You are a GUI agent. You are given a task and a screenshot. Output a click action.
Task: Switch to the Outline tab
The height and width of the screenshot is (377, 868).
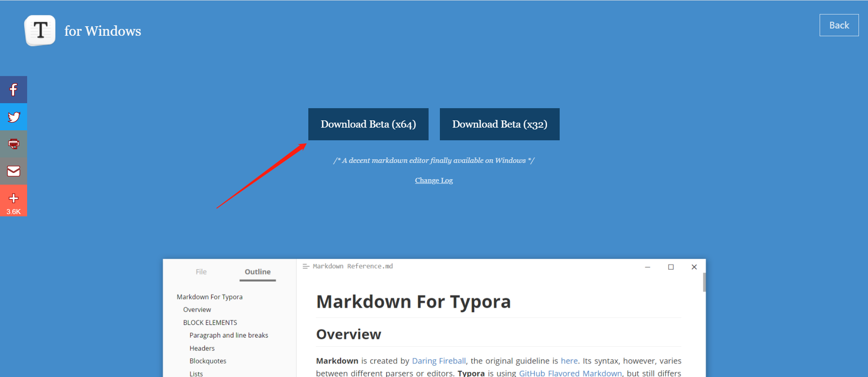tap(258, 272)
